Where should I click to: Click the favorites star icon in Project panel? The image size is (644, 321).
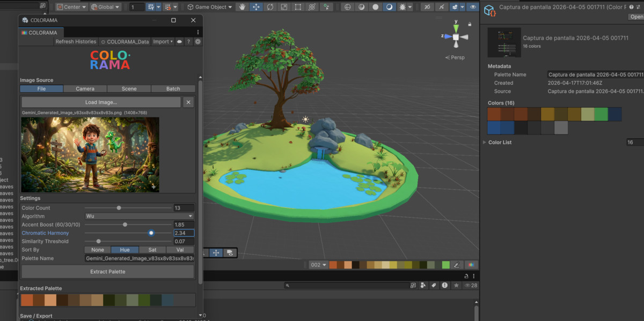pyautogui.click(x=457, y=286)
